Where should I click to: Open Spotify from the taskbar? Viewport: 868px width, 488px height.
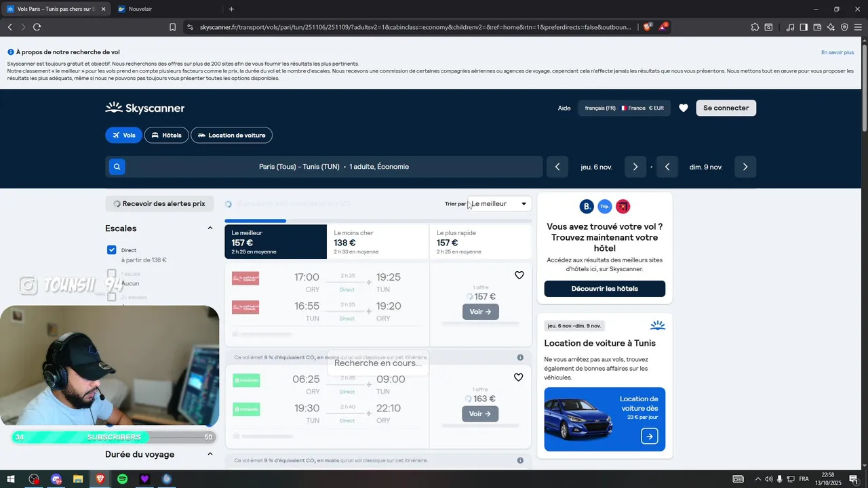[x=122, y=479]
